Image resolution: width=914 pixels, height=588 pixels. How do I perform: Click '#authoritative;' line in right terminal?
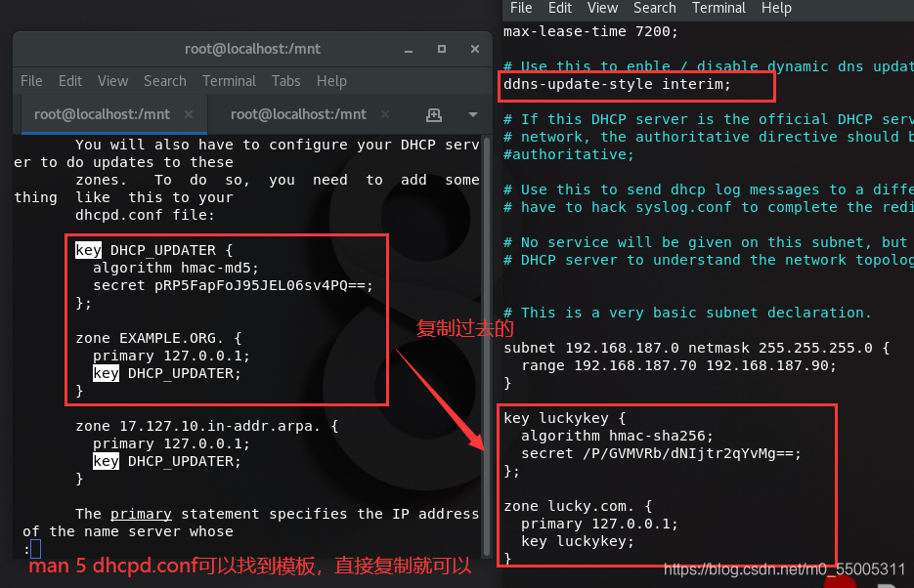[x=568, y=155]
